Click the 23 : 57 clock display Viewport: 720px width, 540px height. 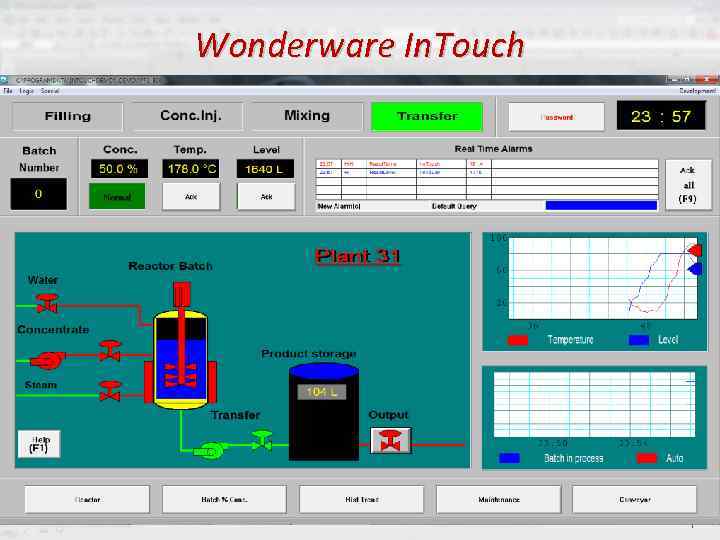[661, 116]
